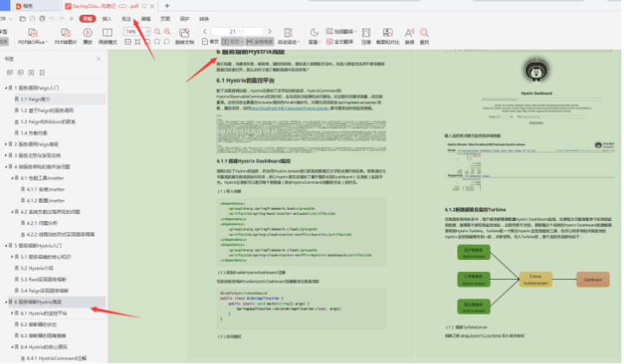Open the PDF to Office converter
Image resolution: width=624 pixels, height=364 pixels.
point(33,36)
